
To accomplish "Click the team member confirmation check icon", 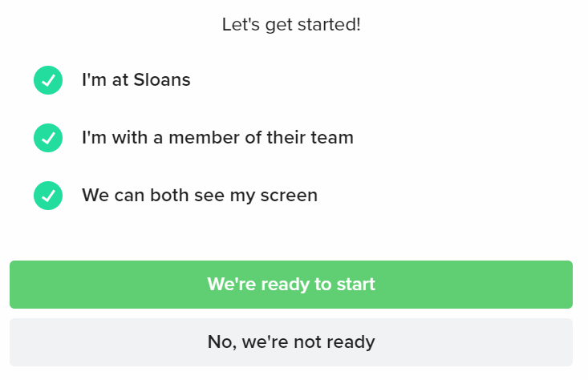I will (48, 138).
